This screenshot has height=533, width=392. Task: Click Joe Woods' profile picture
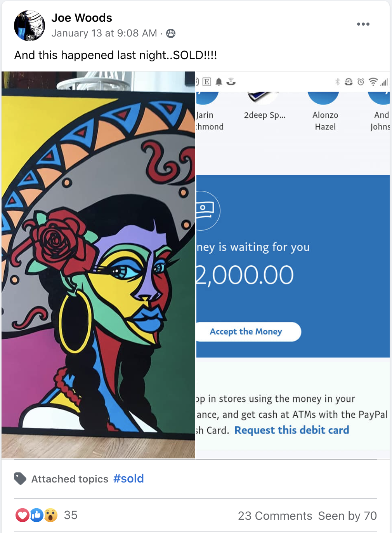[x=29, y=26]
